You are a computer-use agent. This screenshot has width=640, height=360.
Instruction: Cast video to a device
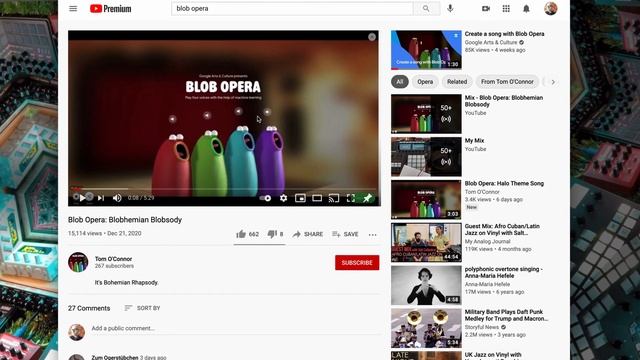(x=334, y=198)
